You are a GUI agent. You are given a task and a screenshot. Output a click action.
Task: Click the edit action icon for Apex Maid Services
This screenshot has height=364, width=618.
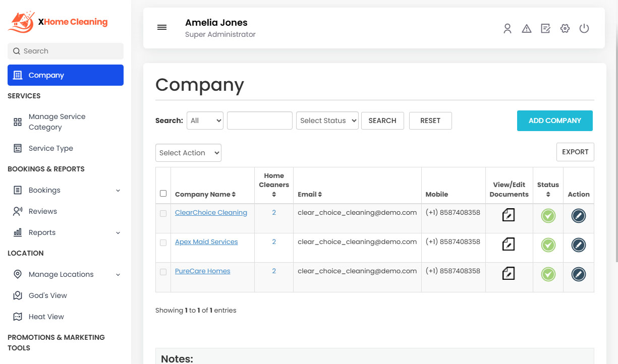click(x=578, y=245)
